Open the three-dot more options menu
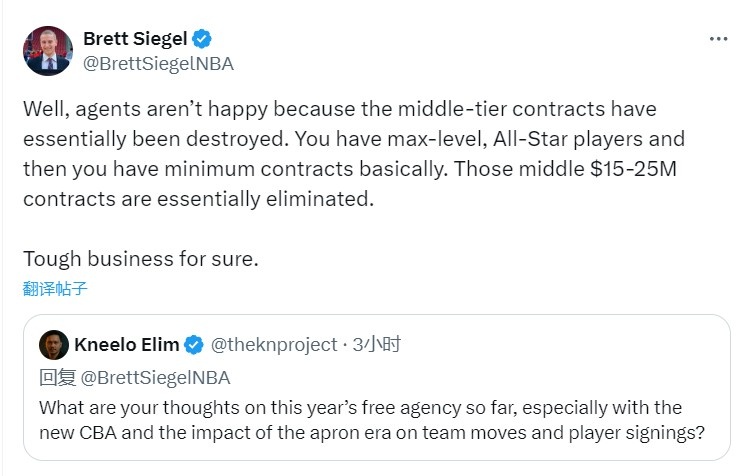 pos(718,39)
